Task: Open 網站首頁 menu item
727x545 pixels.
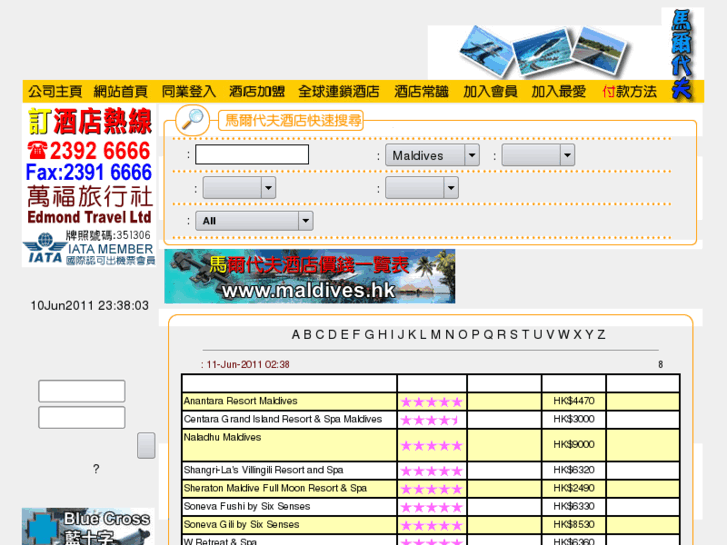Action: (121, 91)
